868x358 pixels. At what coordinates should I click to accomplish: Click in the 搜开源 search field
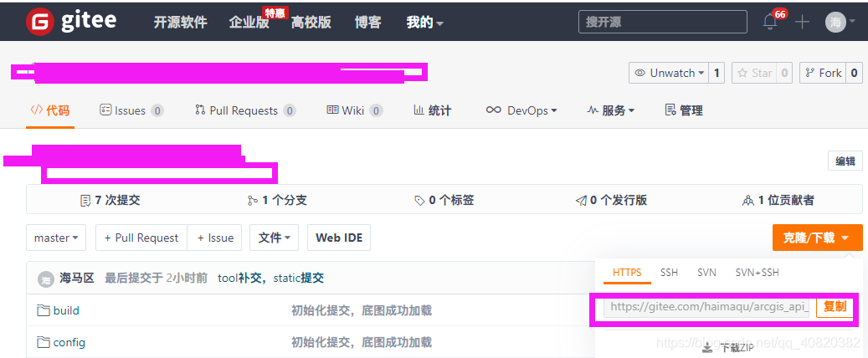point(661,22)
